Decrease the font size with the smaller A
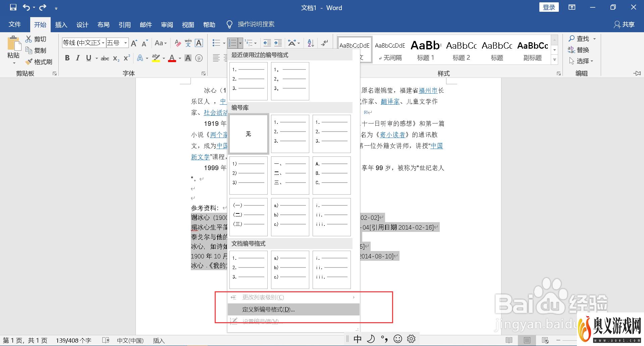Screen dimensions: 644x346 coord(145,43)
